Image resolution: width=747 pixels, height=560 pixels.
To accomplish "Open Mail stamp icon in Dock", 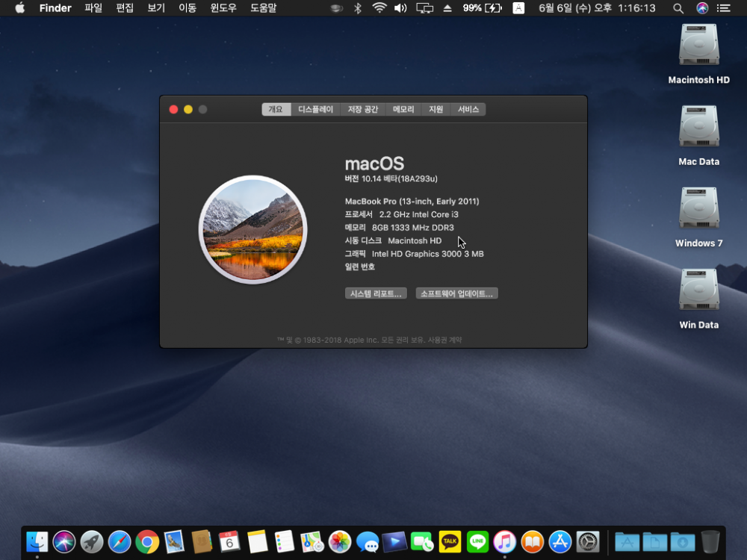I will (174, 542).
